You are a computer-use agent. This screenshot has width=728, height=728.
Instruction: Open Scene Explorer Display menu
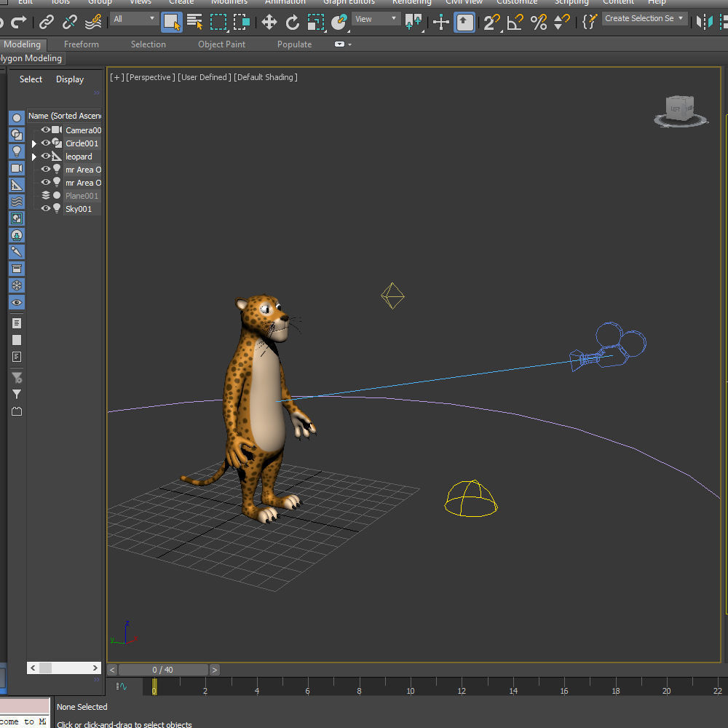[x=70, y=79]
